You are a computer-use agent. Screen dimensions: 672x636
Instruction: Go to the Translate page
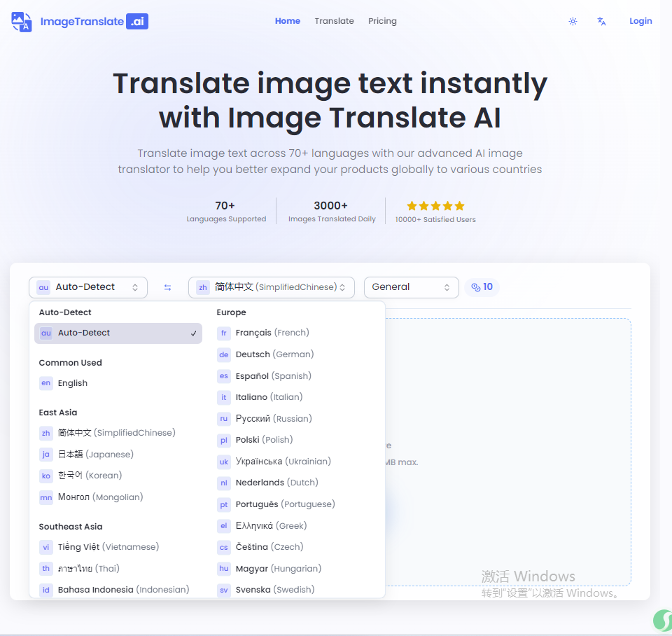coord(335,21)
